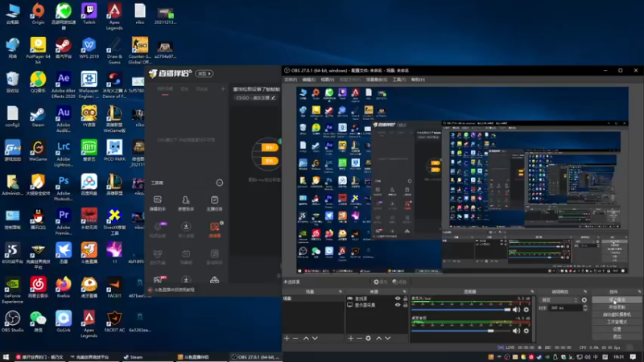Open OBS 帮助(H) menu
The image size is (644, 362).
[418, 80]
